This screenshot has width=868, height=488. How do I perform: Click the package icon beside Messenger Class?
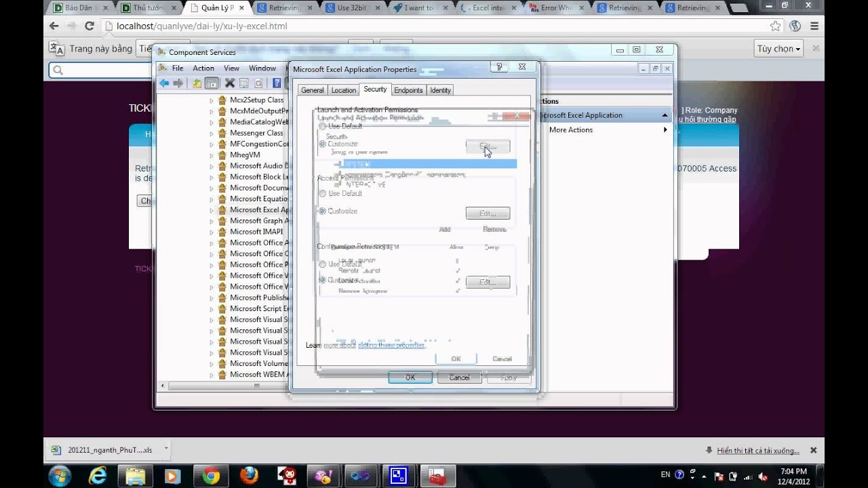[222, 133]
